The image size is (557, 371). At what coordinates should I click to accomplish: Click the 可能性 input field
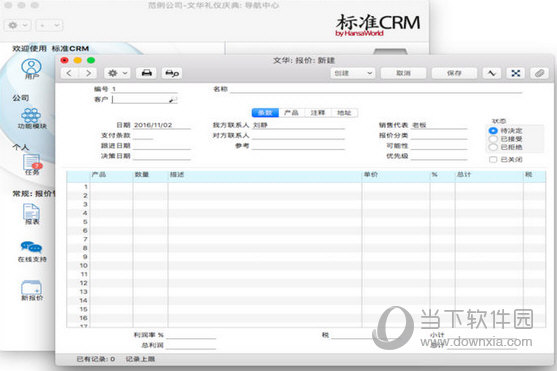439,146
